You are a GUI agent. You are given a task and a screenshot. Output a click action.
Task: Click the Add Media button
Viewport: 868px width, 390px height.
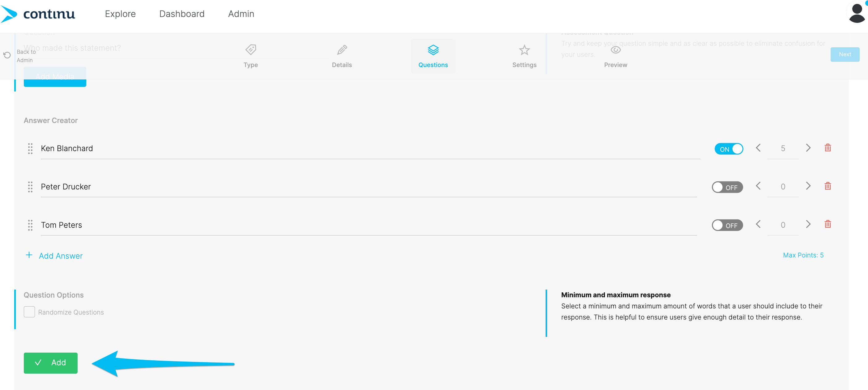(x=55, y=77)
